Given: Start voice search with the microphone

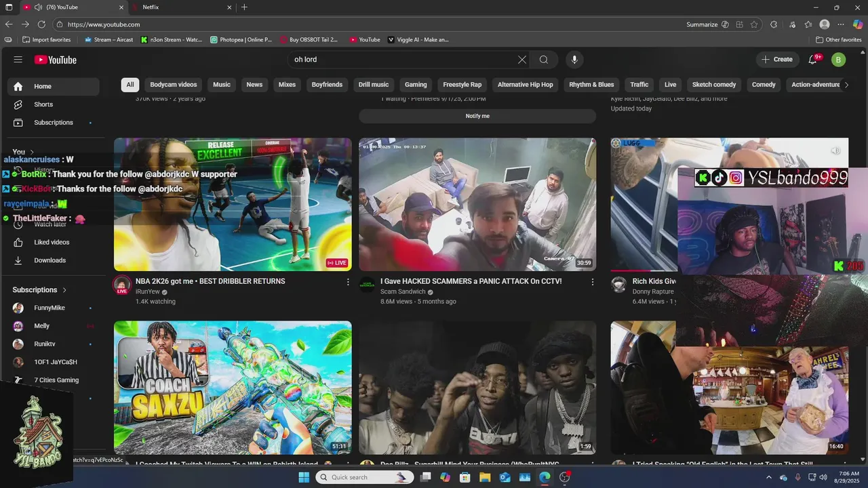Looking at the screenshot, I should click(x=574, y=60).
